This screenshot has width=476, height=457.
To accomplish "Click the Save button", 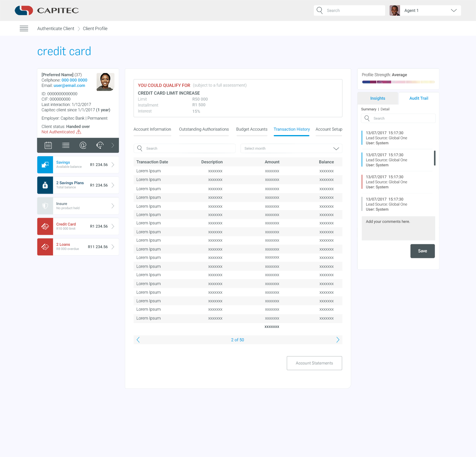I will (x=422, y=251).
